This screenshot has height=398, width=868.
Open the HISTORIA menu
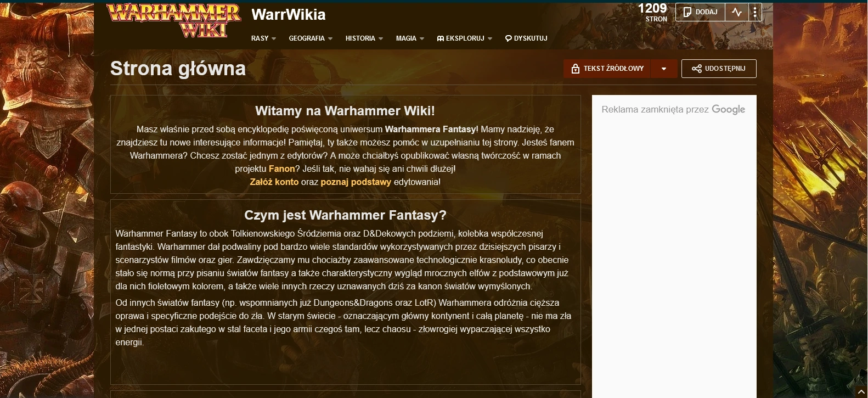tap(364, 38)
